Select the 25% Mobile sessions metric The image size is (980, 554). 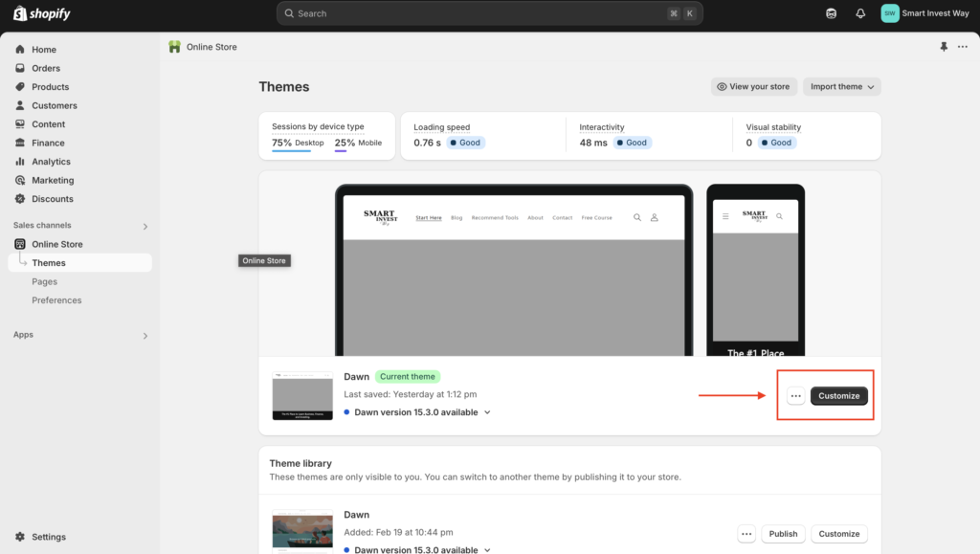click(358, 143)
